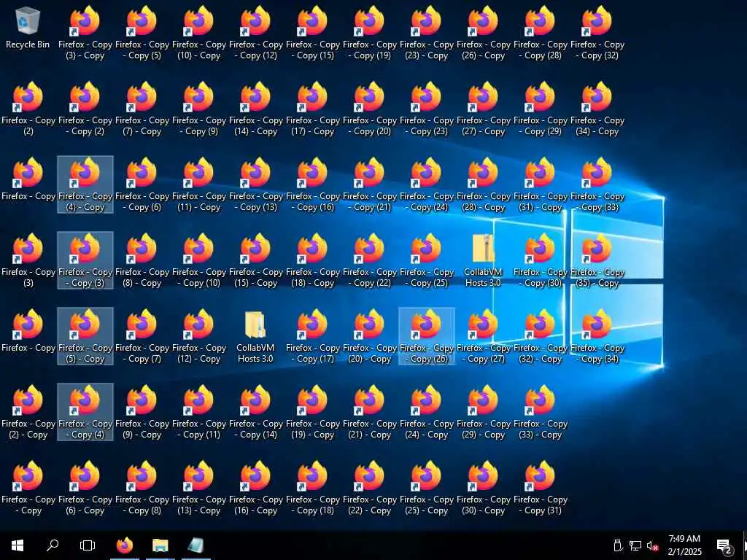Select 'Firefox - Copy - Copy (6)' shortcut
The image size is (747, 560).
(142, 184)
